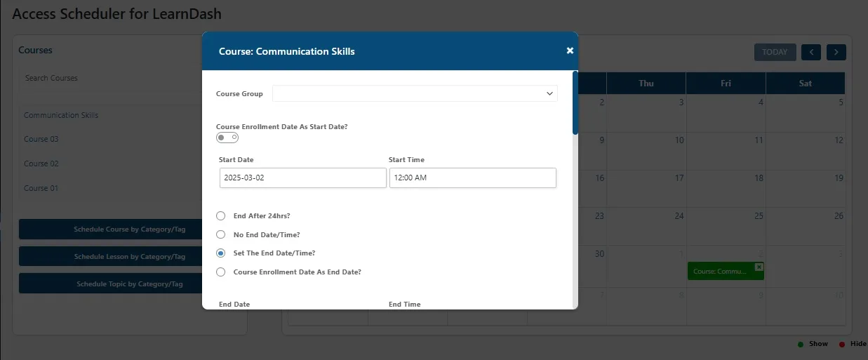Select Set The End Date/Time radio option
This screenshot has height=360, width=868.
click(220, 253)
